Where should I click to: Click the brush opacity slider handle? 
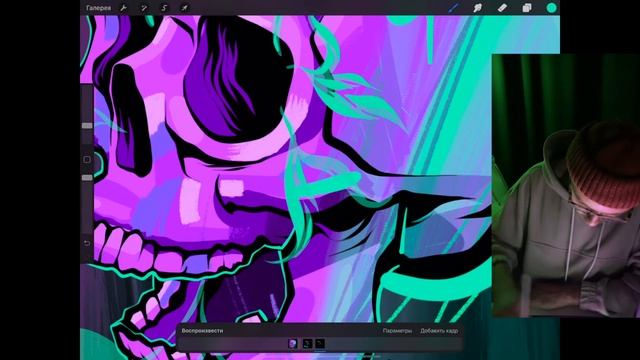[x=87, y=178]
